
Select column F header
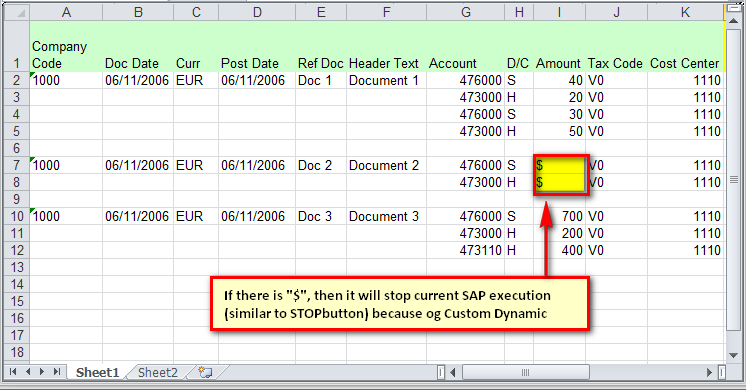point(386,12)
